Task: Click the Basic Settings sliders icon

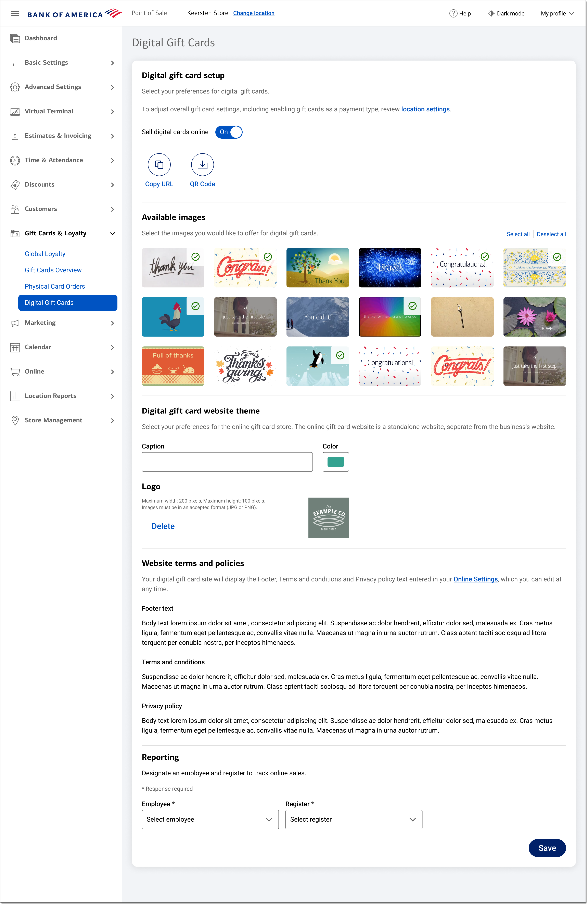Action: 15,63
